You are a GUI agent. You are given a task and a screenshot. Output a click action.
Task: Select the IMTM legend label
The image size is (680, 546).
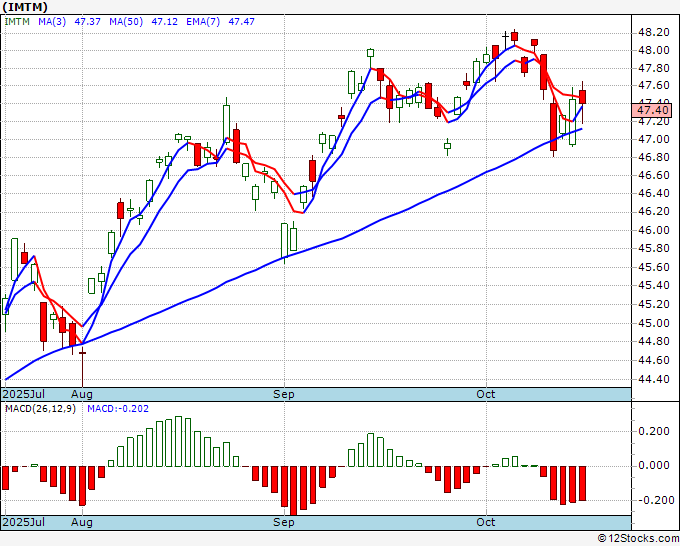pos(17,21)
